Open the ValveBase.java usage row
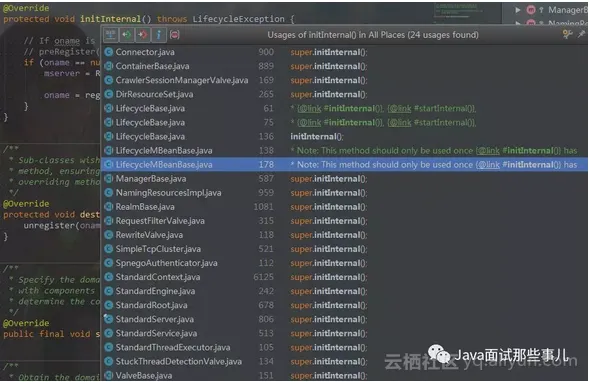This screenshot has width=589, height=382. (x=344, y=375)
